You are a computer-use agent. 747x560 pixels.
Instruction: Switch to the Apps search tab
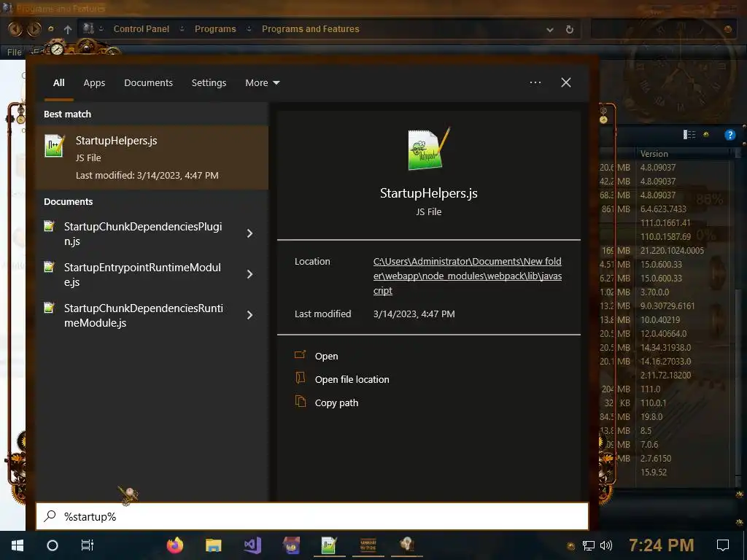coord(94,83)
